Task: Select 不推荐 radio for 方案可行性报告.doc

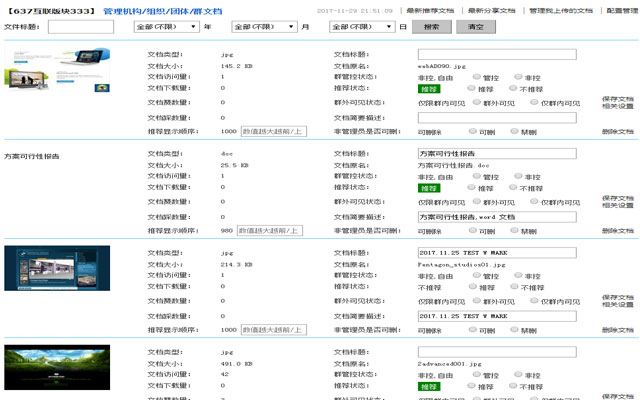Action: (x=512, y=187)
